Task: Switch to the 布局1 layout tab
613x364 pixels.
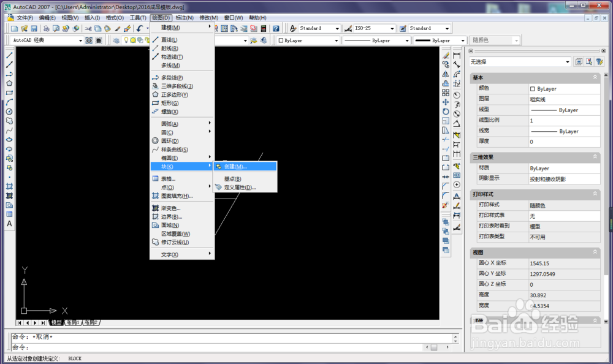Action: click(73, 322)
